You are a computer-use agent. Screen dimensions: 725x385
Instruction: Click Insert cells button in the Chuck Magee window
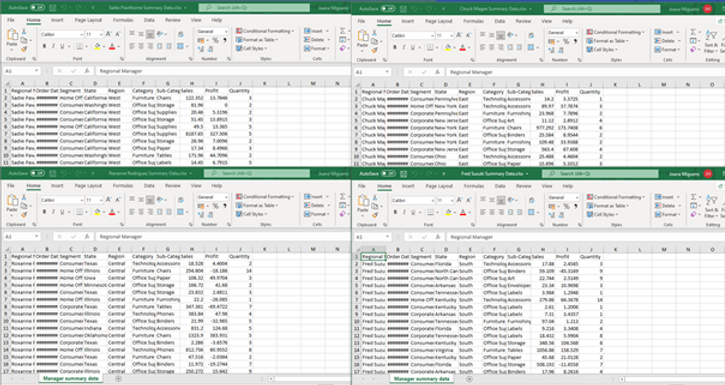666,32
